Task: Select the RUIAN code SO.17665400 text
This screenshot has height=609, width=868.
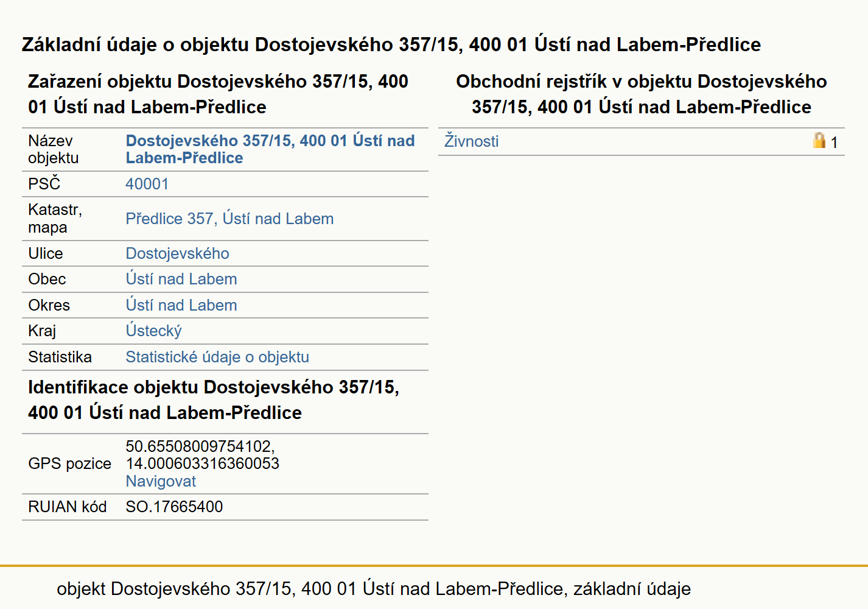Action: coord(174,507)
